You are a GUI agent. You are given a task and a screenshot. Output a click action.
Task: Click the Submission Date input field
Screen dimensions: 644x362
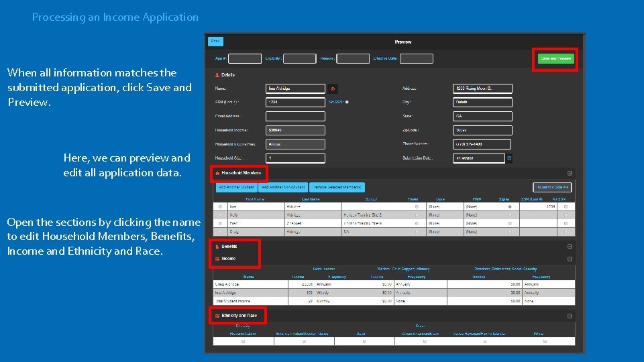(x=479, y=158)
